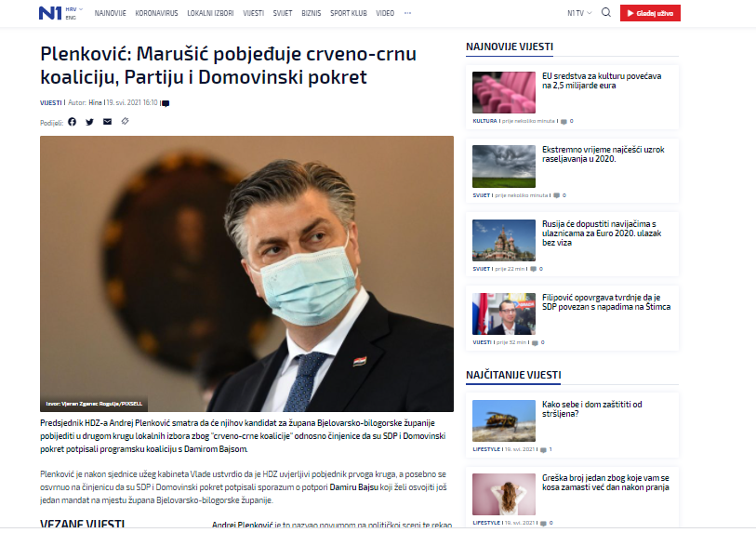Click the Gledaj uživo button
Viewport: 756px width, 546px height.
click(650, 13)
